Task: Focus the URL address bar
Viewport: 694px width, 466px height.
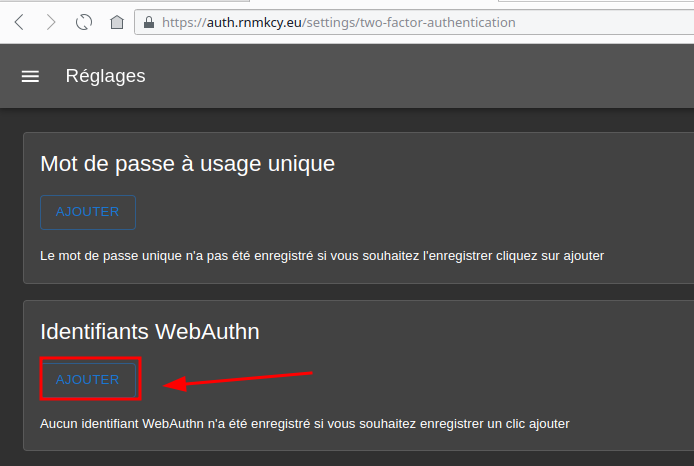Action: 600,22
